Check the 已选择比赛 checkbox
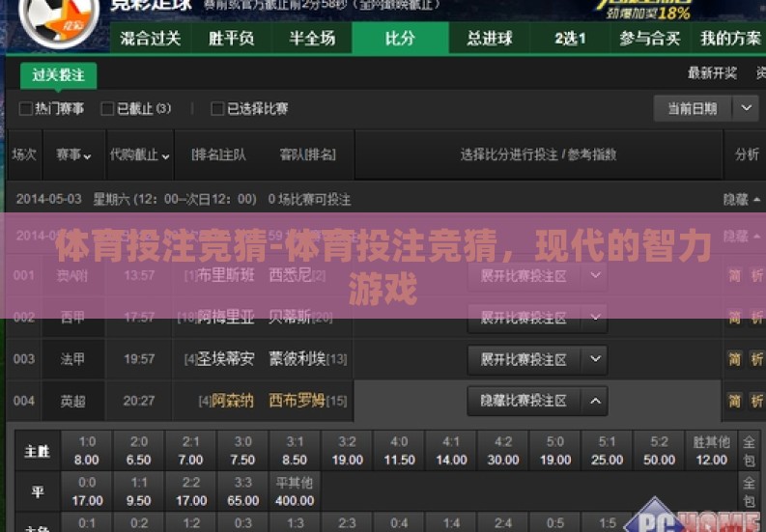The width and height of the screenshot is (766, 532). tap(217, 108)
